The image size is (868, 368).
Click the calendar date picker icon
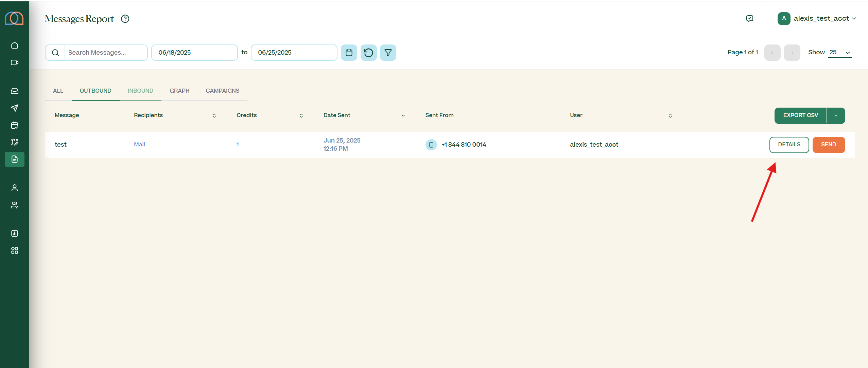pos(349,53)
